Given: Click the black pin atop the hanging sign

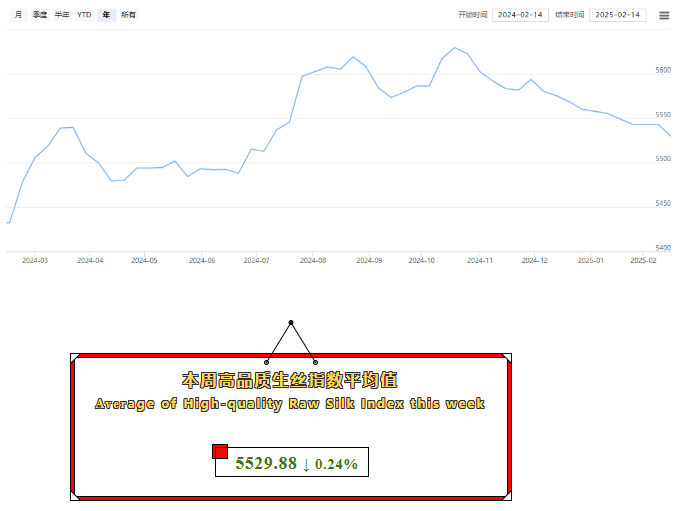Looking at the screenshot, I should click(291, 322).
